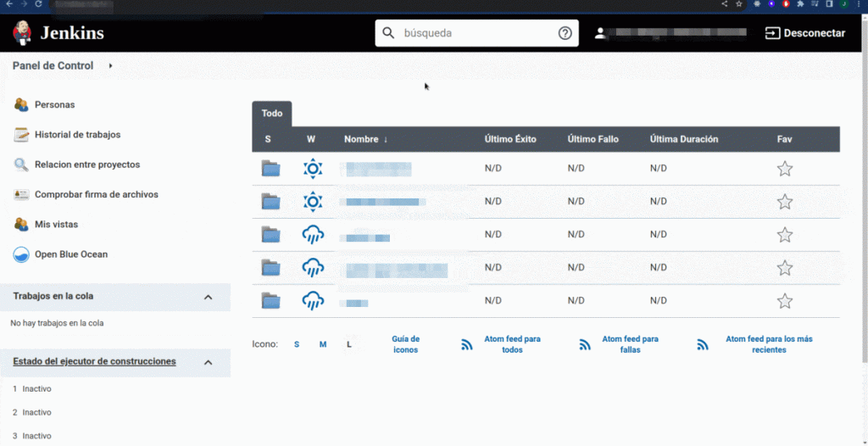This screenshot has height=446, width=868.
Task: Focus the búsqueda search field
Action: click(x=476, y=33)
